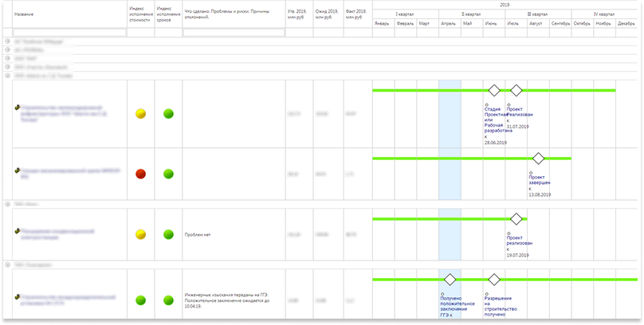The height and width of the screenshot is (325, 644).
Task: Expand the first collapsed group row
Action: [8, 41]
